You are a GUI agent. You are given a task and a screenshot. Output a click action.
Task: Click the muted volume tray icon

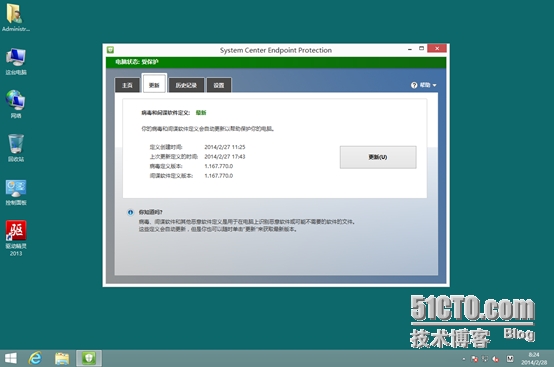click(496, 359)
